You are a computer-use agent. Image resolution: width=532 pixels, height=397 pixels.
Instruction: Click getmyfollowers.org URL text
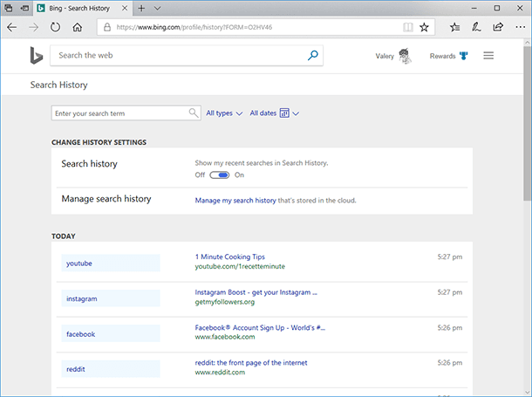[225, 302]
